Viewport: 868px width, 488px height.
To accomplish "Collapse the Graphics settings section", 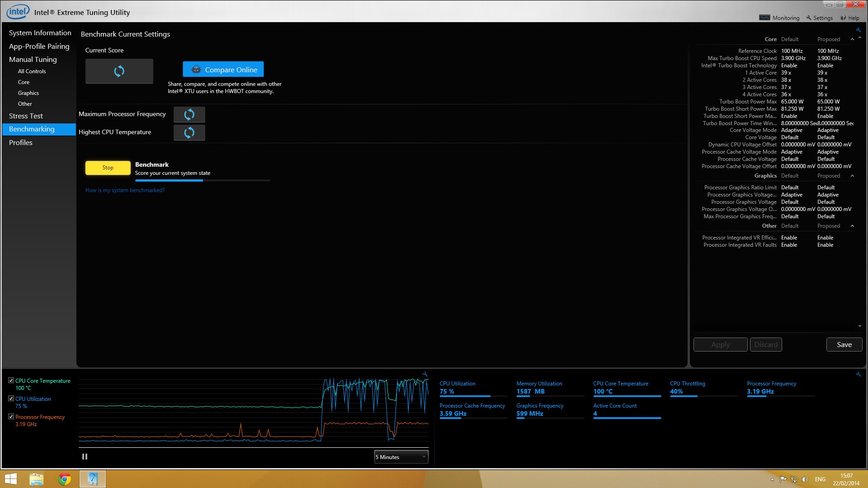I will (x=852, y=176).
